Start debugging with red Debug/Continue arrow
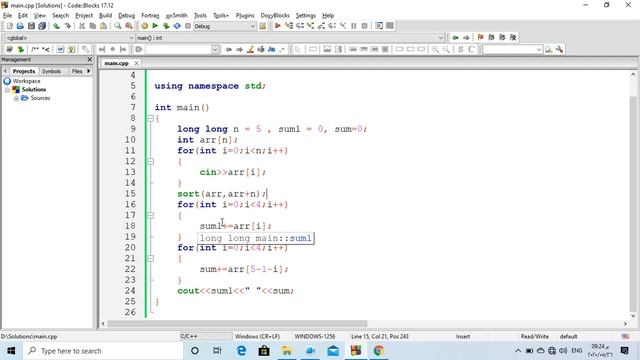Viewport: 640px width, 360px height. coord(278,26)
